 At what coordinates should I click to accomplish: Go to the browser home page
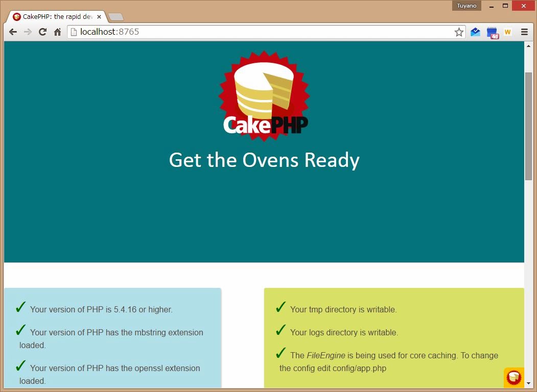click(58, 32)
